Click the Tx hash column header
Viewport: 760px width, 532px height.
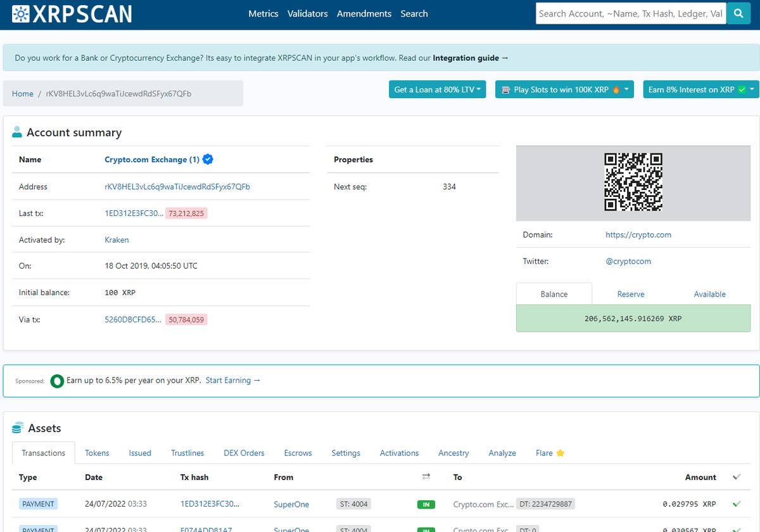pyautogui.click(x=194, y=477)
